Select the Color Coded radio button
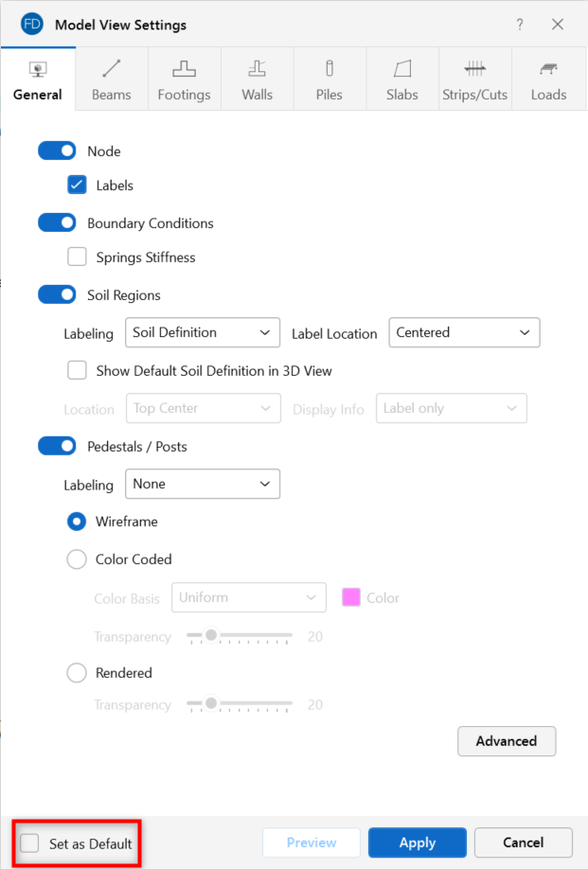 click(x=77, y=559)
